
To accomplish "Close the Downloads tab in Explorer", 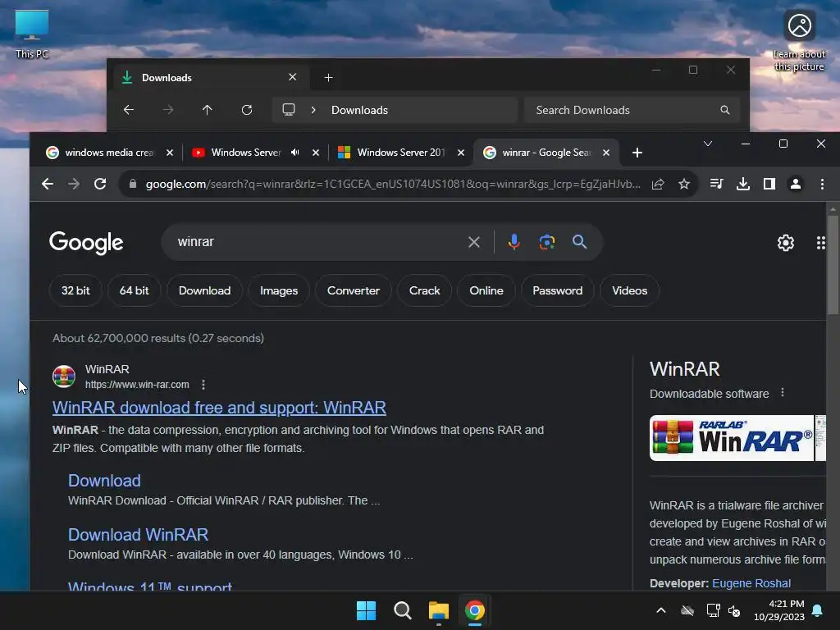I will click(293, 77).
